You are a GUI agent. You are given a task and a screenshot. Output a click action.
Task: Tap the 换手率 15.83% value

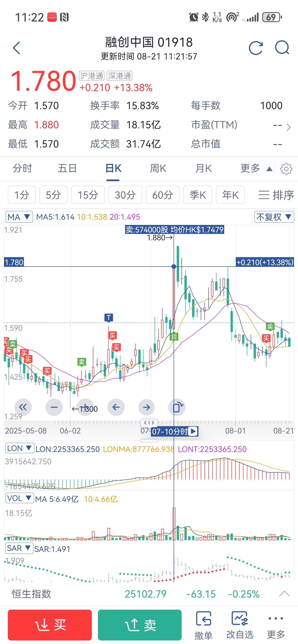click(x=142, y=106)
